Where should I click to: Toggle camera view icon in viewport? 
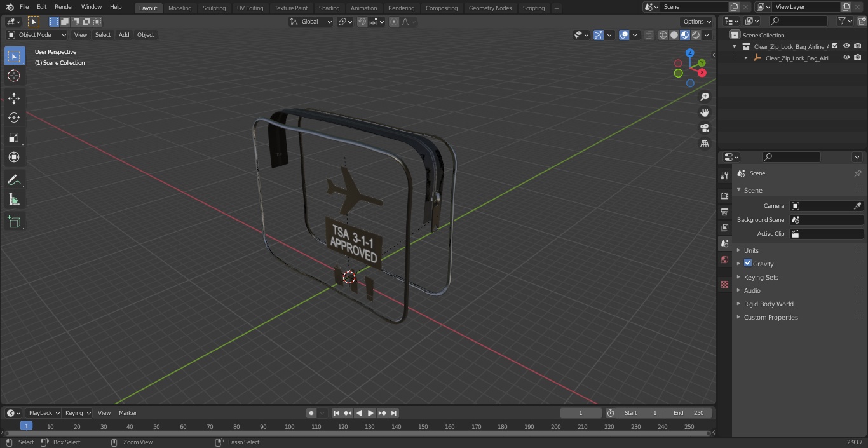coord(704,128)
